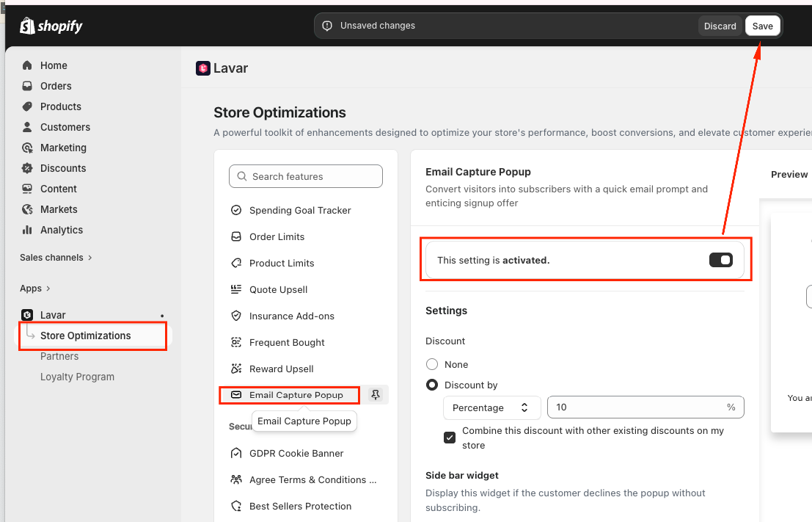
Task: Click the Lavar app icon in sidebar
Action: (27, 315)
